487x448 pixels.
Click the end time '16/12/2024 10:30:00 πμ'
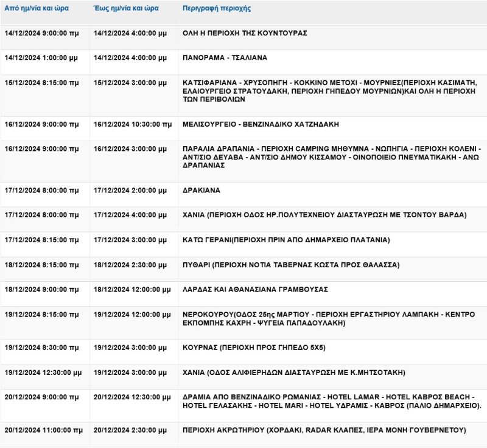click(x=133, y=124)
